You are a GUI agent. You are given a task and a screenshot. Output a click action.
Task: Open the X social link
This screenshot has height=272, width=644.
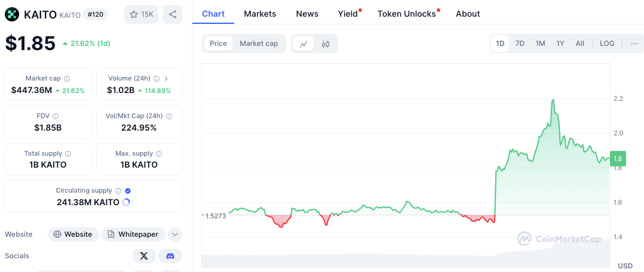[144, 256]
